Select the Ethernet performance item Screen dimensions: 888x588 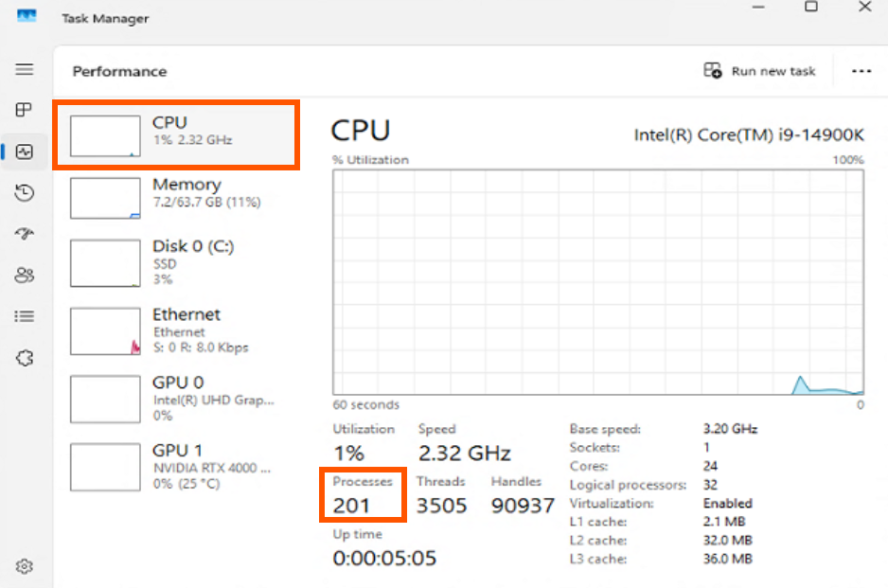(x=176, y=330)
